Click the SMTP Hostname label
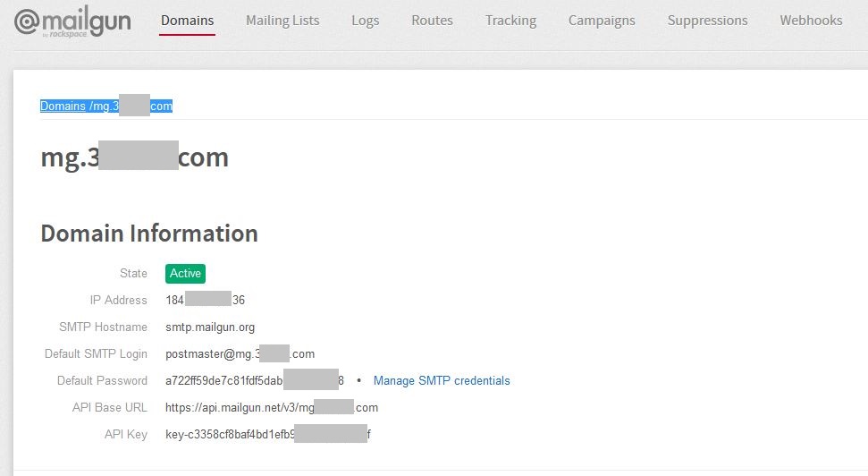The width and height of the screenshot is (868, 476). (x=103, y=327)
